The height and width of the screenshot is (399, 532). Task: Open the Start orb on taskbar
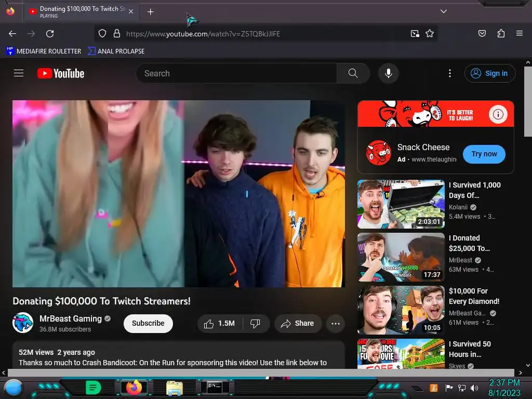[14, 388]
